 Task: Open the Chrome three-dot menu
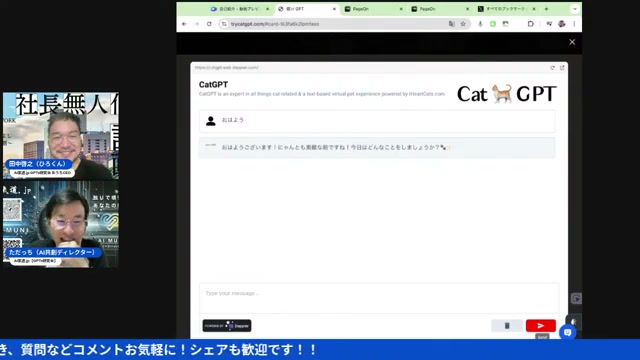pos(574,24)
